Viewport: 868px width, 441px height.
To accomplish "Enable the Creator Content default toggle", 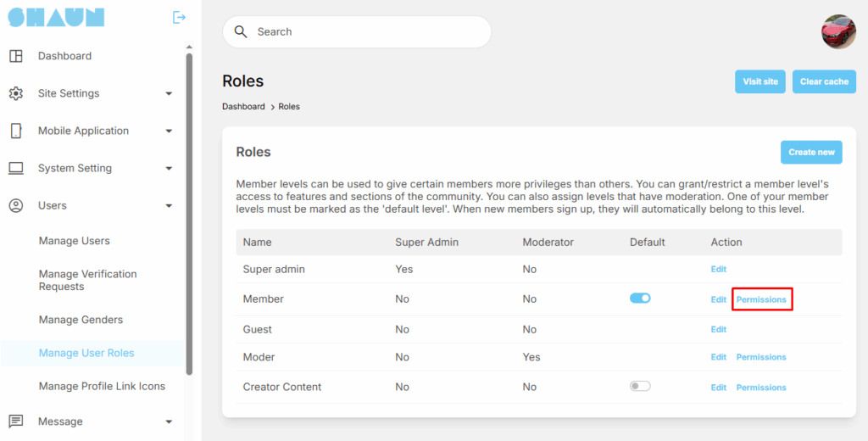I will [x=640, y=386].
